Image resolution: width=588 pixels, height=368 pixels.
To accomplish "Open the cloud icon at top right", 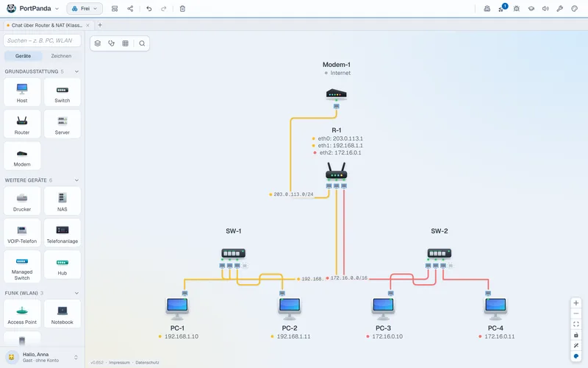I will 487,9.
